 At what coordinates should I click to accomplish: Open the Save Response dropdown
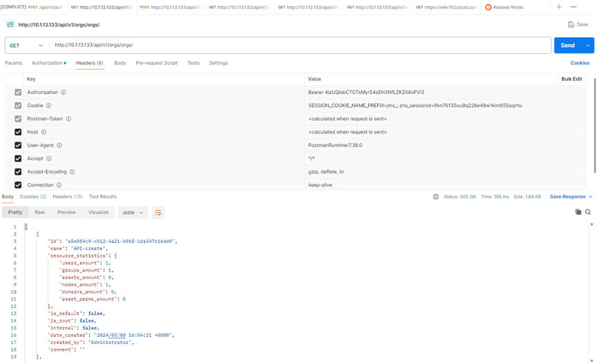(x=570, y=197)
